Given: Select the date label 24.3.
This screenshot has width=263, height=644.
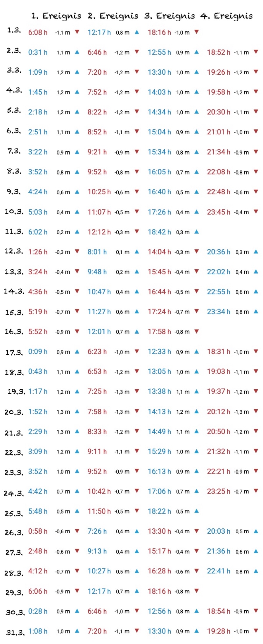Looking at the screenshot, I should click(x=13, y=493).
